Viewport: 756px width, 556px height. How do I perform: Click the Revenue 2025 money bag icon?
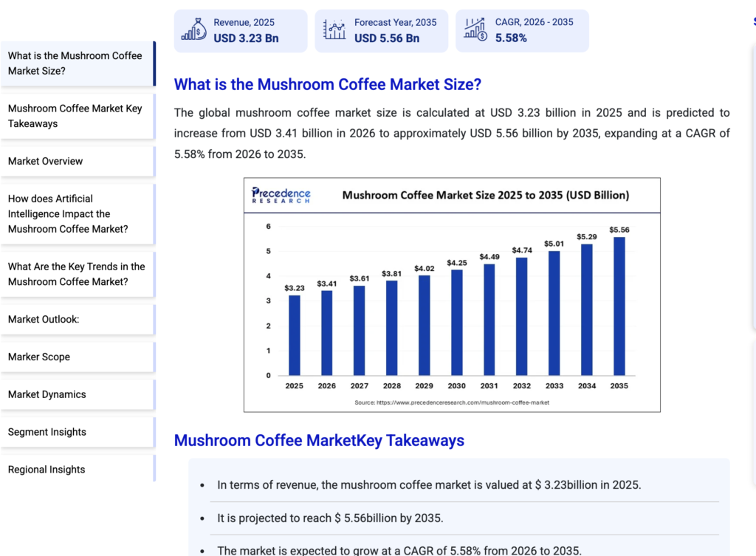click(x=195, y=30)
